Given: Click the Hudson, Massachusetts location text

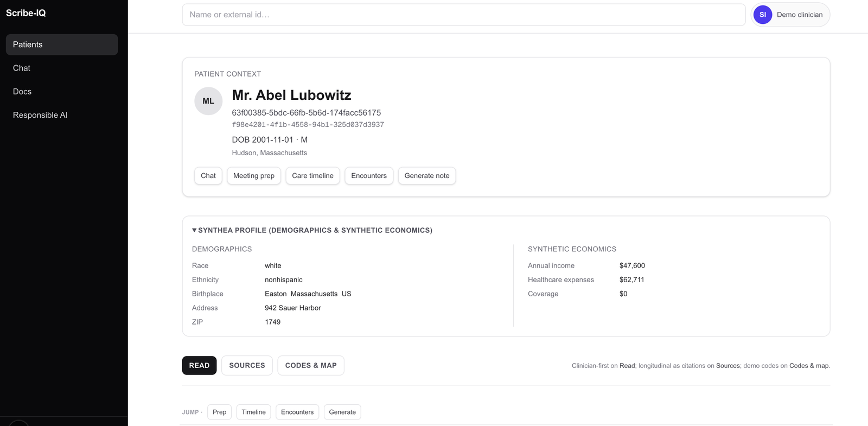Looking at the screenshot, I should (x=270, y=153).
